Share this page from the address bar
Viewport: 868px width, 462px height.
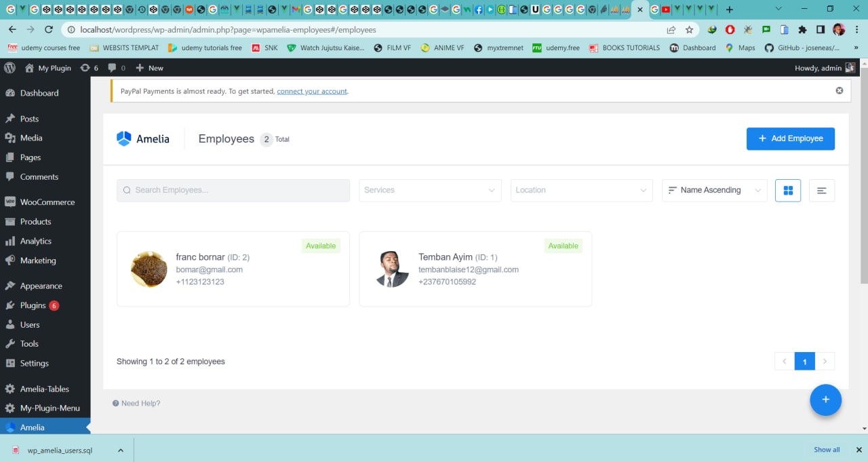click(671, 30)
